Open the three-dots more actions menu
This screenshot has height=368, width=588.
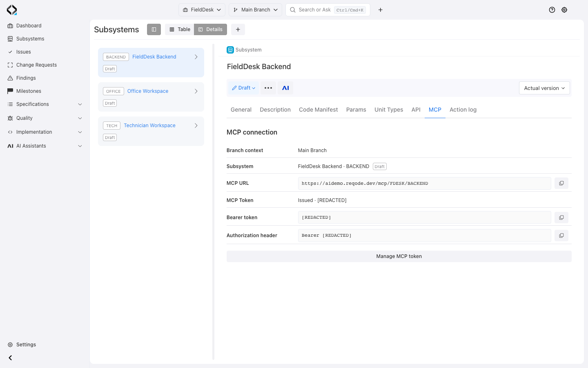pyautogui.click(x=268, y=88)
